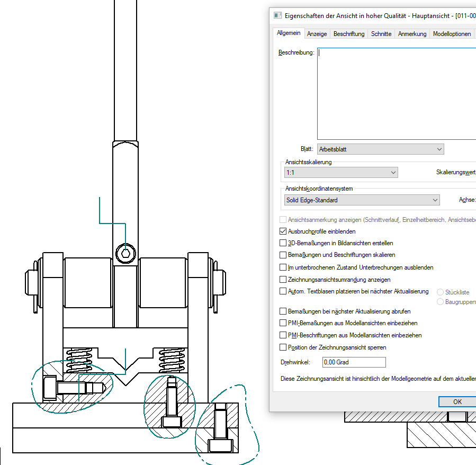The height and width of the screenshot is (465, 476).
Task: Open the Beschriftung tab
Action: (x=349, y=34)
